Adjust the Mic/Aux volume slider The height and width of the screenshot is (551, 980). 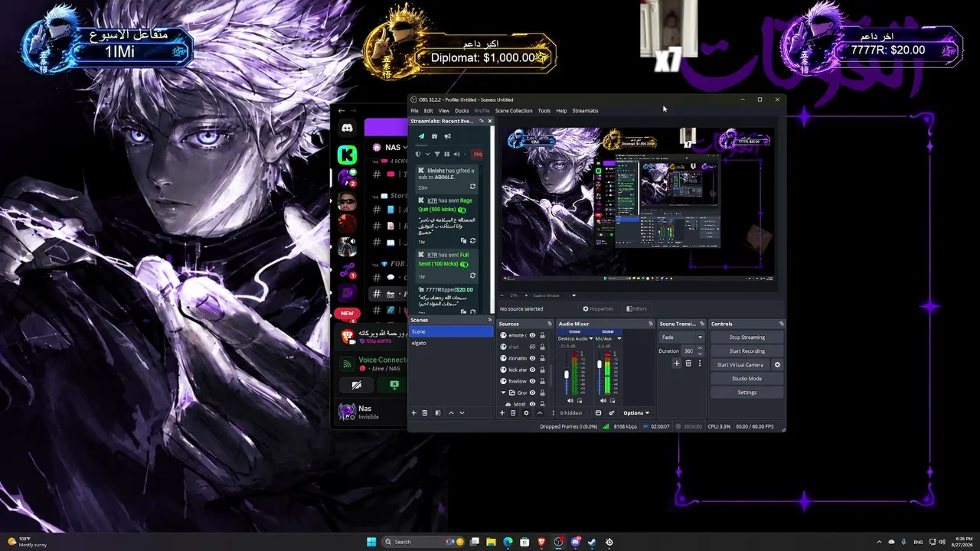click(599, 366)
